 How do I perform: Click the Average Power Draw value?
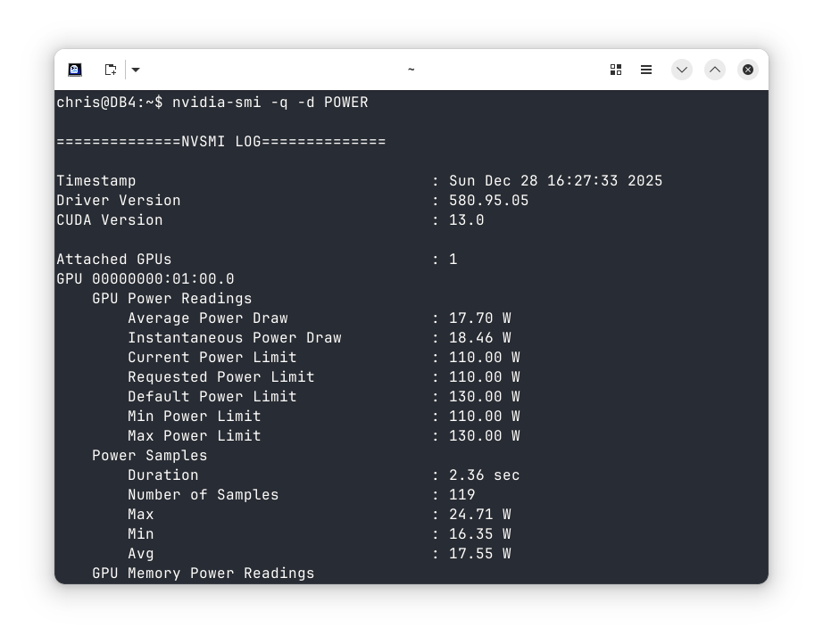pyautogui.click(x=479, y=318)
